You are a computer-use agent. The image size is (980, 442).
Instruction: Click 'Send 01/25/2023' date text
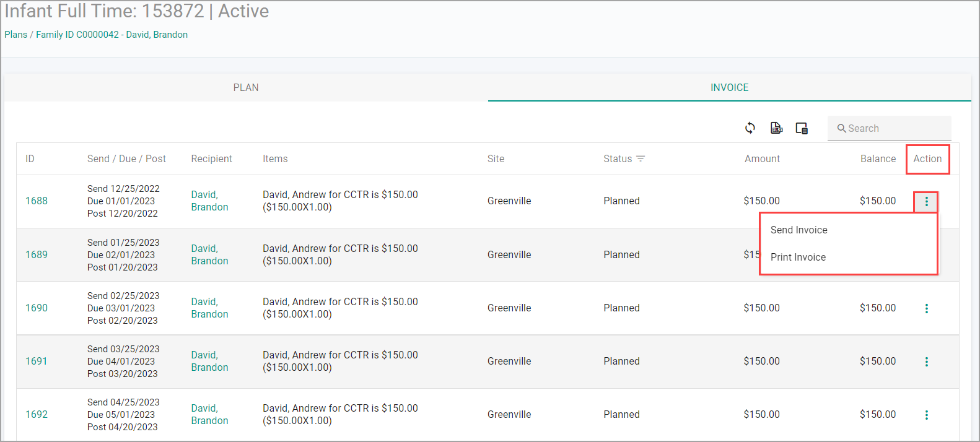[x=123, y=243]
